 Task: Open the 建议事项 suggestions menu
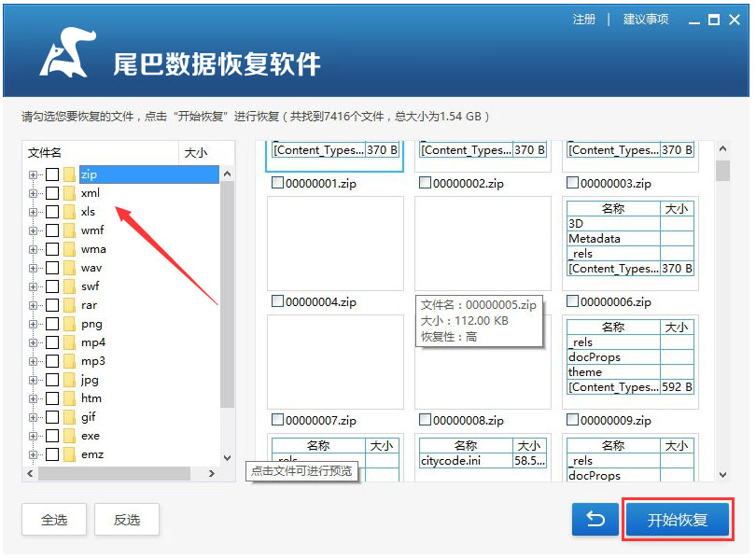tap(646, 20)
